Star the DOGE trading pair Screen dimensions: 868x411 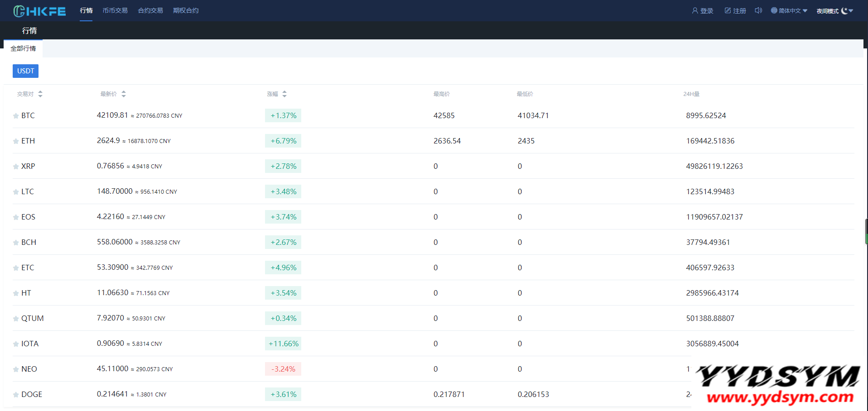click(x=16, y=395)
